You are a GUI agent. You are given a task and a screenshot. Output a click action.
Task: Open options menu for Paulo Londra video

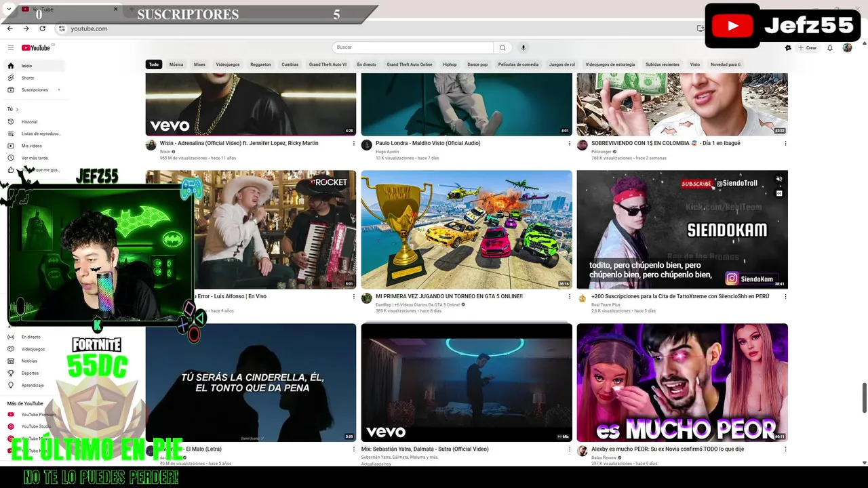coord(569,144)
